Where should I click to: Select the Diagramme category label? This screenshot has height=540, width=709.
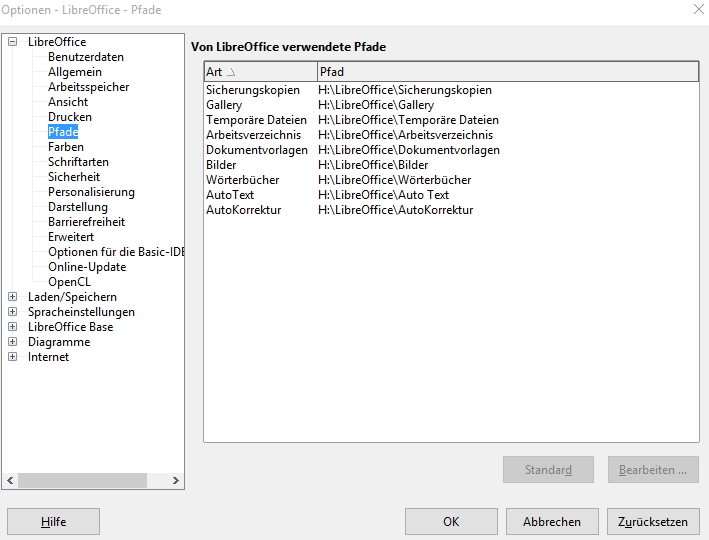pos(59,341)
